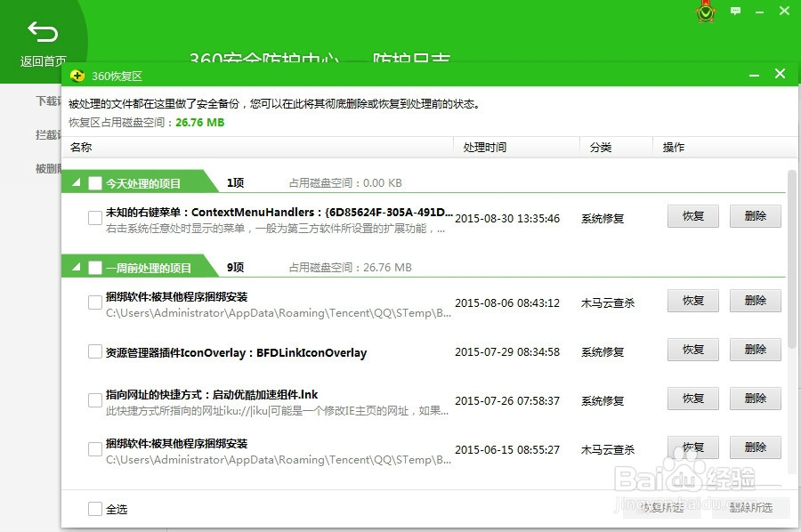Restore the 启动优酷加速组件.lnk shortcut item

tap(693, 399)
